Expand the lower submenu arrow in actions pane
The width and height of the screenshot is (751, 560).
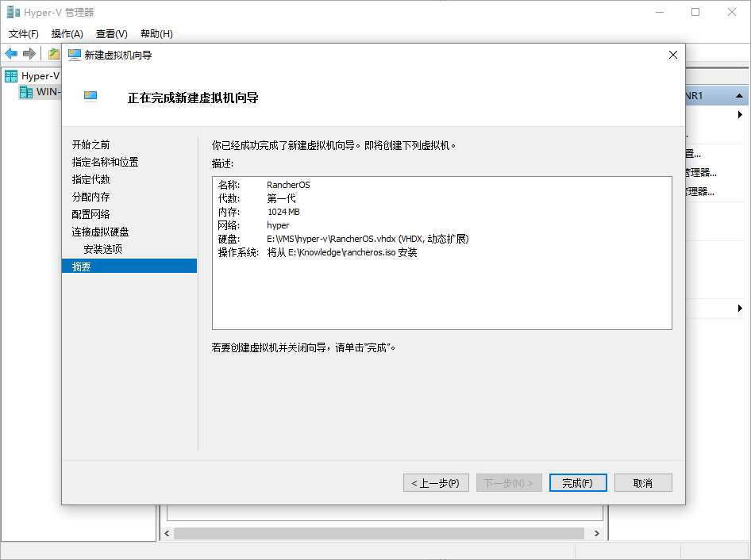click(x=740, y=309)
